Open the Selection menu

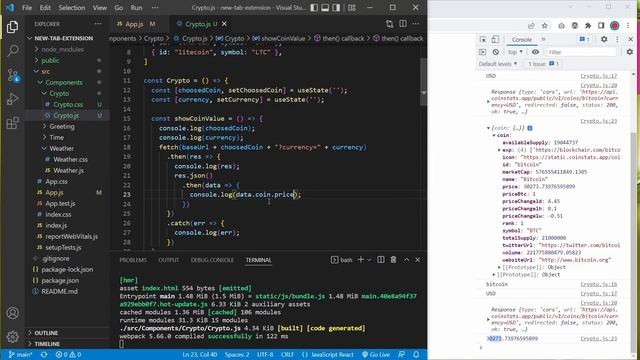(x=72, y=8)
